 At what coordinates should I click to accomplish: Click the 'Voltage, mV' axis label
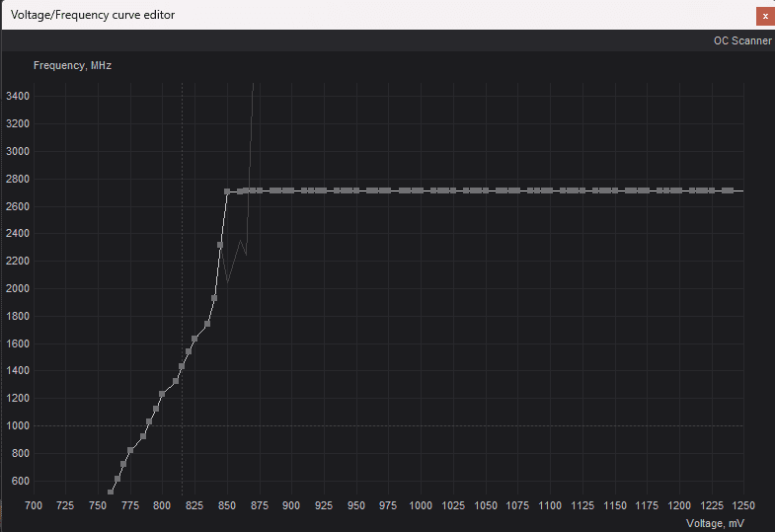pyautogui.click(x=715, y=523)
